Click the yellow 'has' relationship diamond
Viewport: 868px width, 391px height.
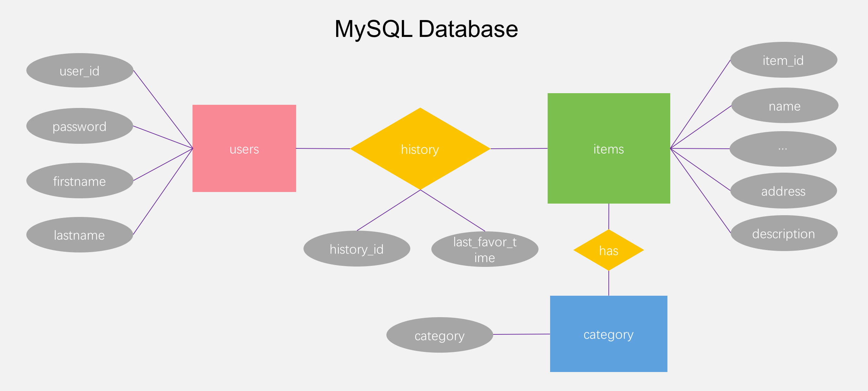(608, 250)
